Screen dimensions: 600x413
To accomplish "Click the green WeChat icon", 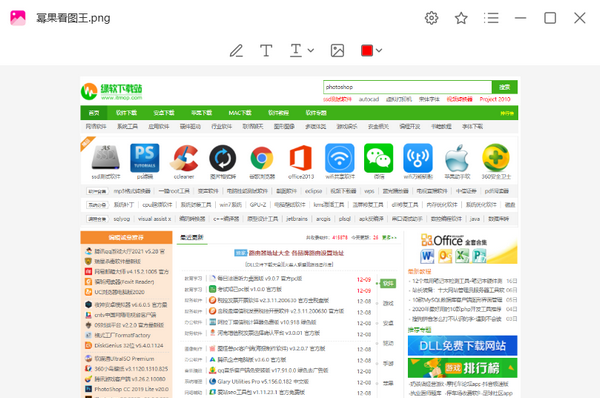I will point(378,158).
